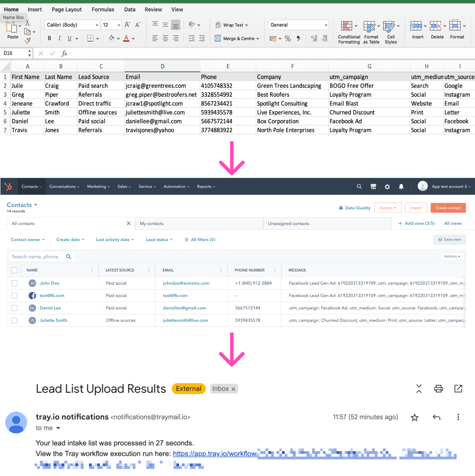
Task: Select the John Doe row checkbox
Action: click(x=14, y=283)
